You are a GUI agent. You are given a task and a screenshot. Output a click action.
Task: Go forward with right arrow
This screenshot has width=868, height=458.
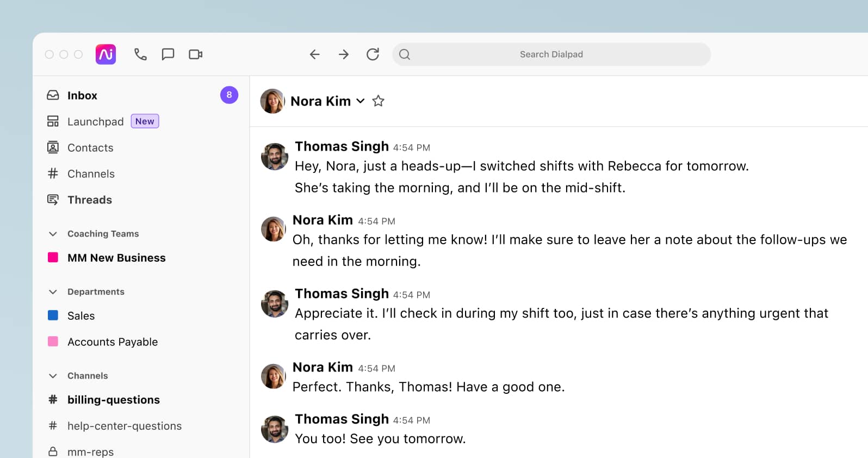344,54
